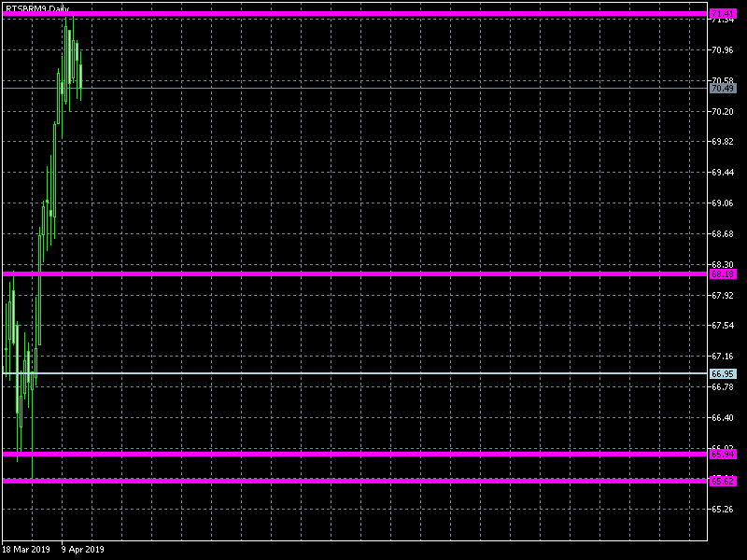The height and width of the screenshot is (560, 747).
Task: Click the gray 70.49 current price tag
Action: click(723, 88)
